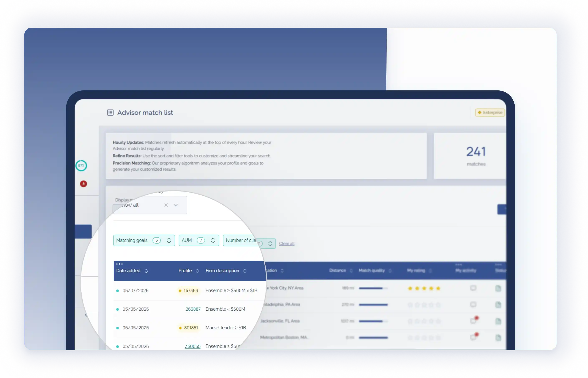This screenshot has width=588, height=378.
Task: Sort by the Distance column arrows
Action: pos(351,270)
